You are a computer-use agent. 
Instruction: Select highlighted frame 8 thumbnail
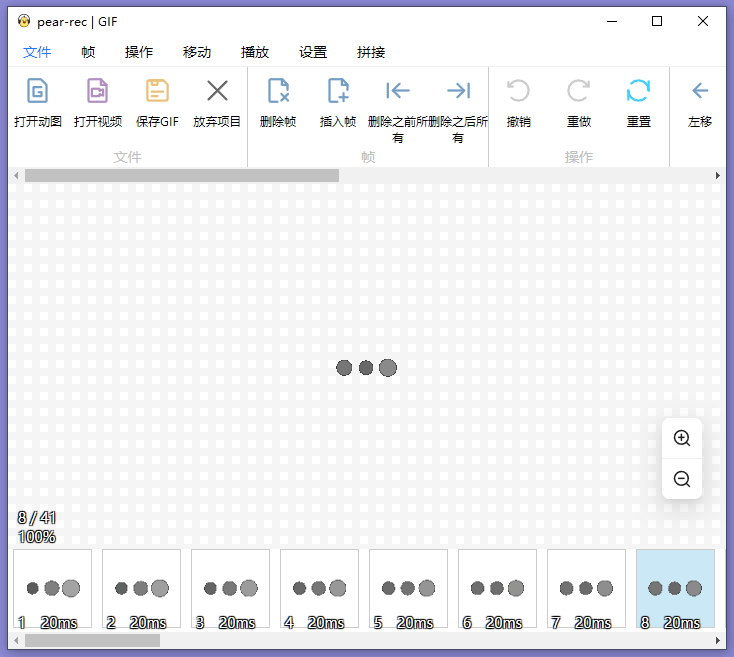click(675, 589)
